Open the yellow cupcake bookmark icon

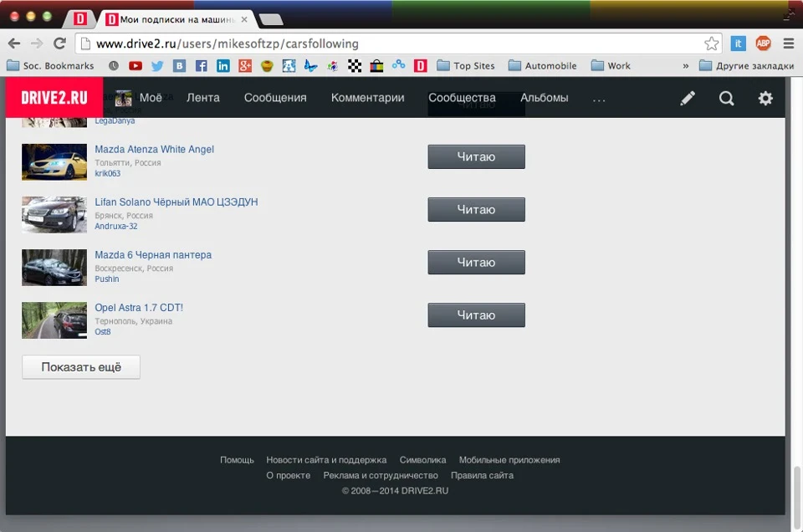(267, 65)
